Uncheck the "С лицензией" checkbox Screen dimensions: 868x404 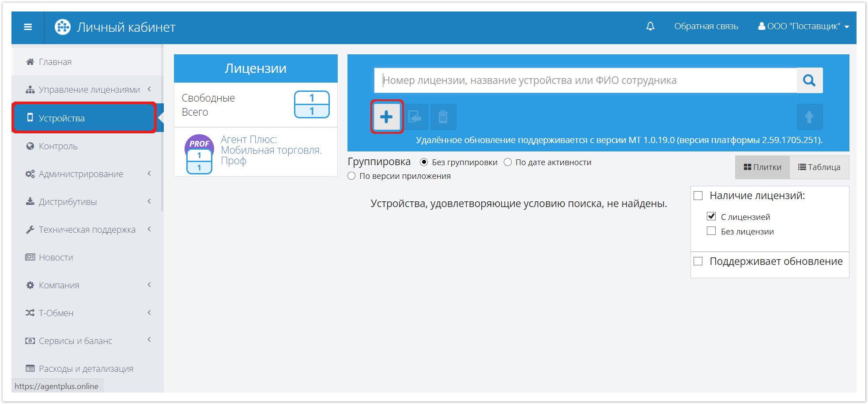711,216
